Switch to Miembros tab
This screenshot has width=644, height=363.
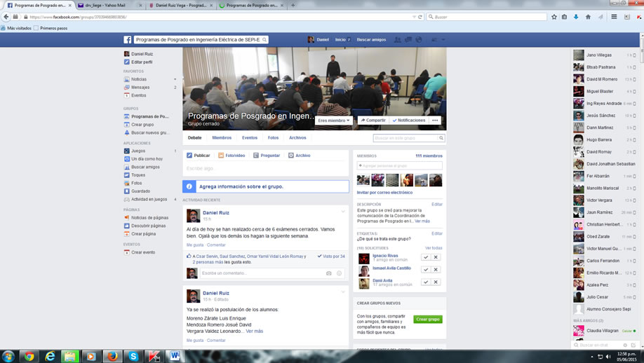(x=222, y=138)
